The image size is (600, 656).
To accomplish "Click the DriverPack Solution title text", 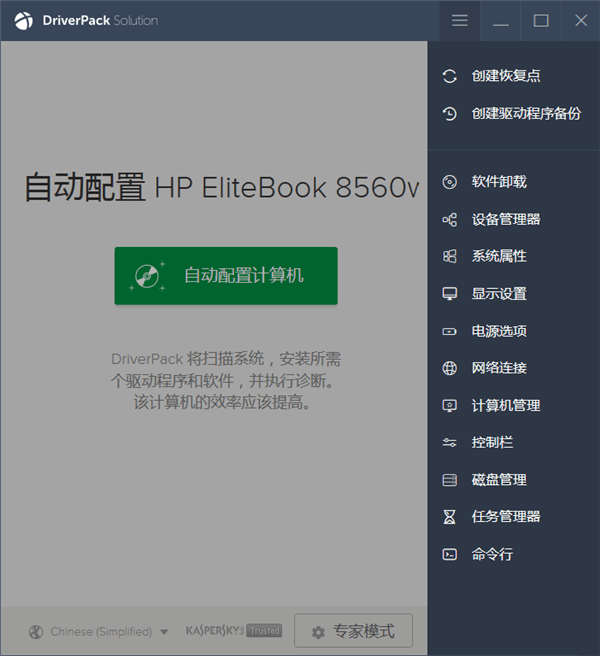I will click(x=100, y=20).
